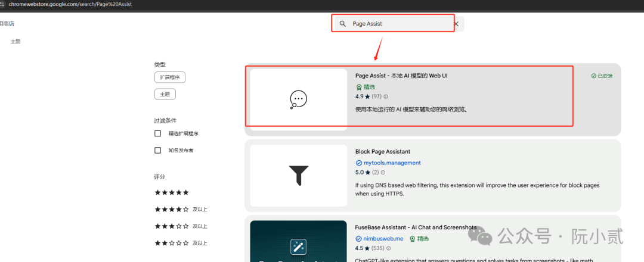644x262 pixels.
Task: Click the 精选 badge icon under Page Assist
Action: point(359,87)
